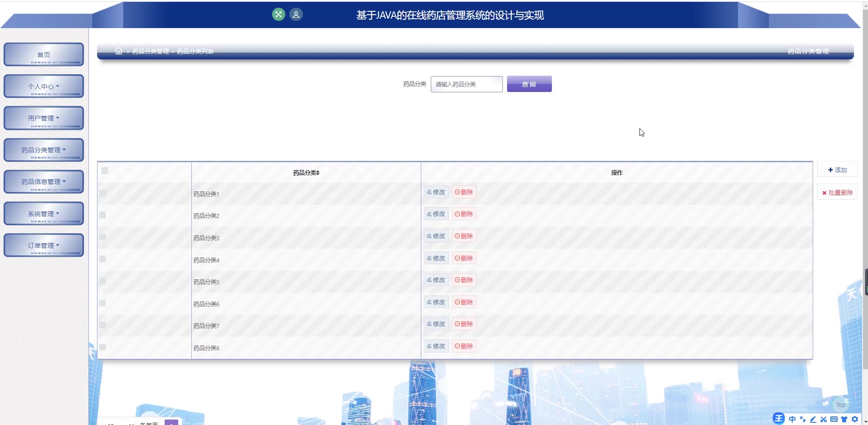The image size is (868, 425).
Task: Click 删除 delete button for 药品分类2
Action: 464,214
